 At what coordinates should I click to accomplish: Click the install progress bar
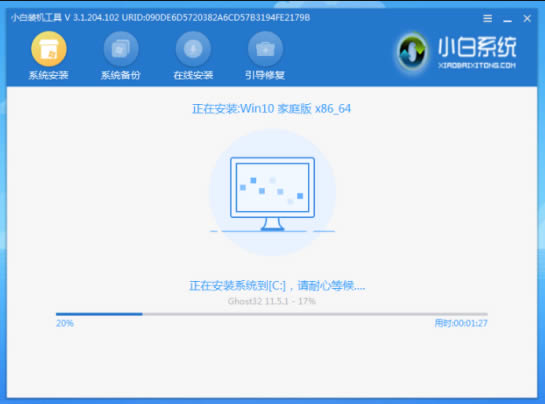click(271, 314)
